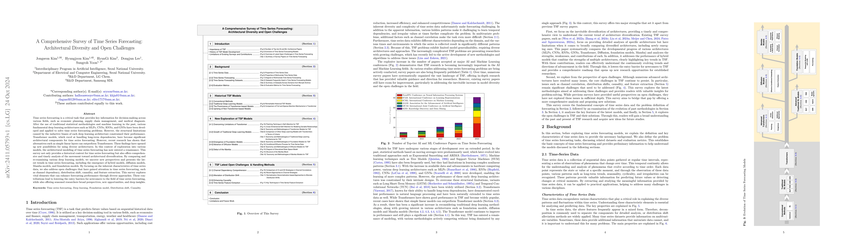868x246 pixels.
Task: Click the 2023 stacked bar in the chart
Action: pos(458,130)
